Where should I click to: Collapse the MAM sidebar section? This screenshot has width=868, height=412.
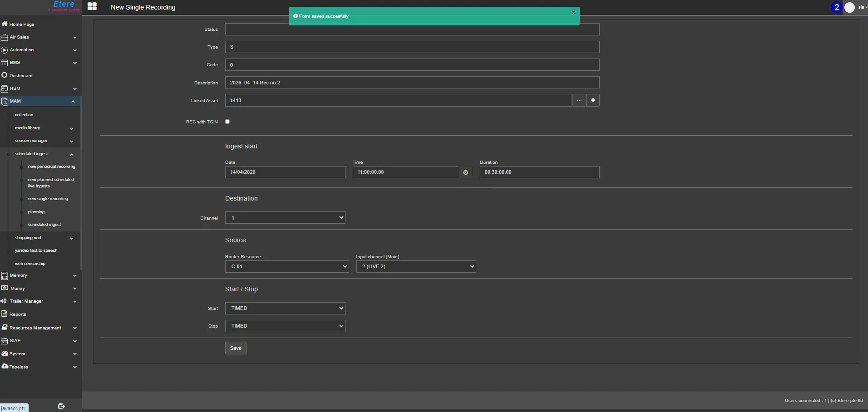(73, 101)
